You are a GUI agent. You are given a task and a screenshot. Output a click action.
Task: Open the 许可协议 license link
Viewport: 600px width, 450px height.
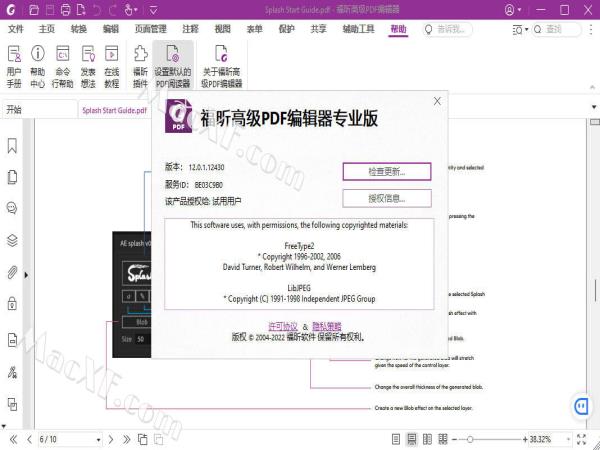click(x=283, y=326)
